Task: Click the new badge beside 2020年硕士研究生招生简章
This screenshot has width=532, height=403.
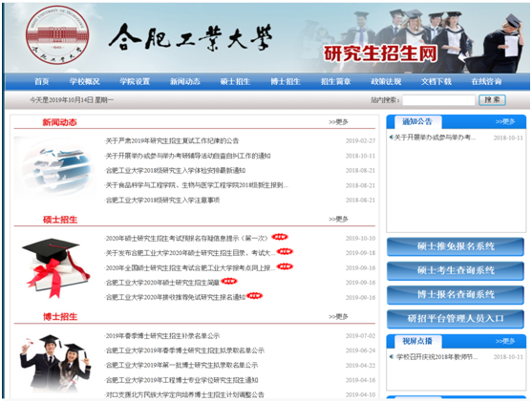Action: tap(229, 281)
